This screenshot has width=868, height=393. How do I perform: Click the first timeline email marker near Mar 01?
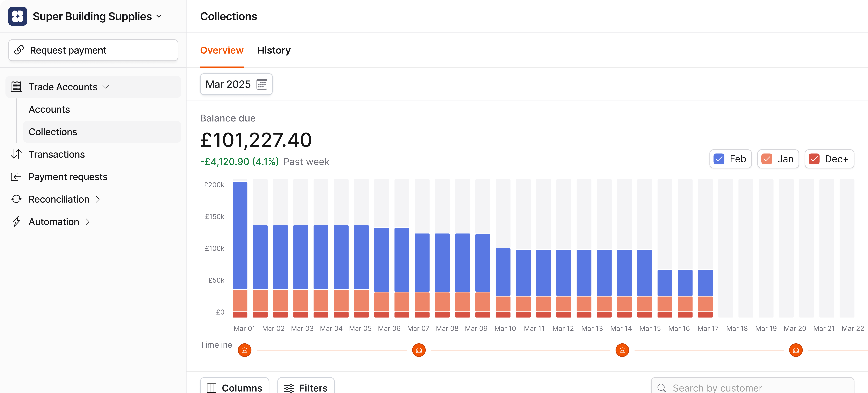click(245, 350)
